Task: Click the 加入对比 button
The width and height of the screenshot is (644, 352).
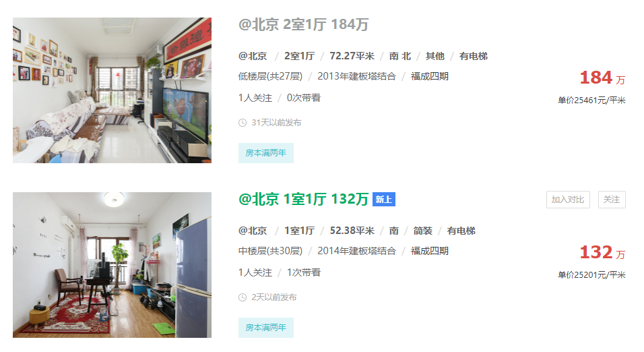Action: (568, 200)
